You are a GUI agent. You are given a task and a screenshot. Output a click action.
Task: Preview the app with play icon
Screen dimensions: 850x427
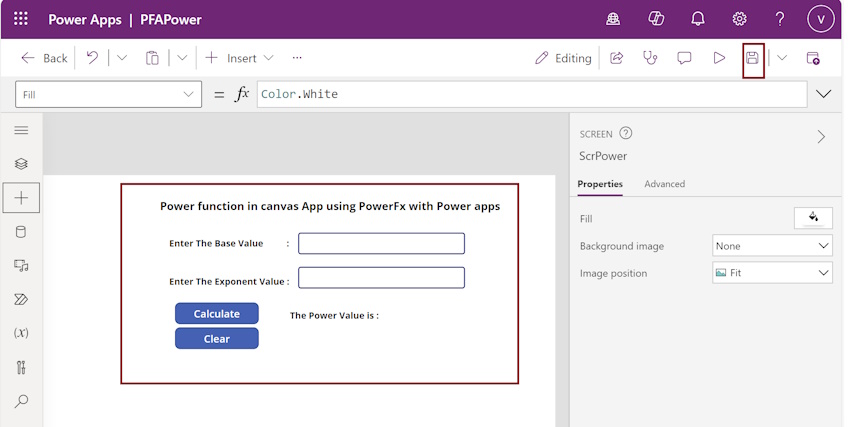[719, 58]
